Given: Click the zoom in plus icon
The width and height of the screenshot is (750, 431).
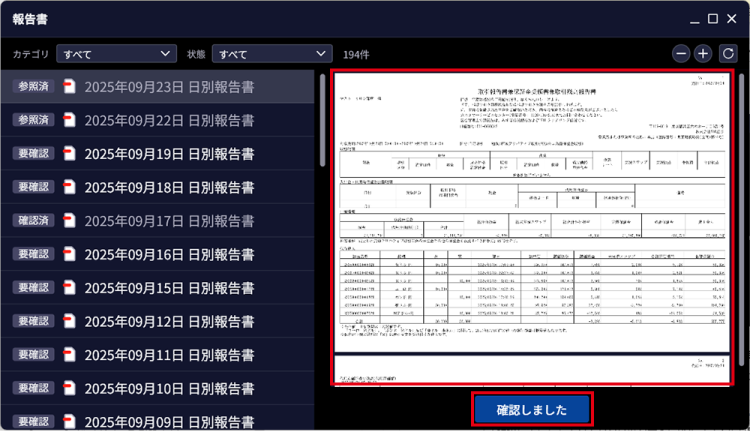Looking at the screenshot, I should pyautogui.click(x=703, y=53).
